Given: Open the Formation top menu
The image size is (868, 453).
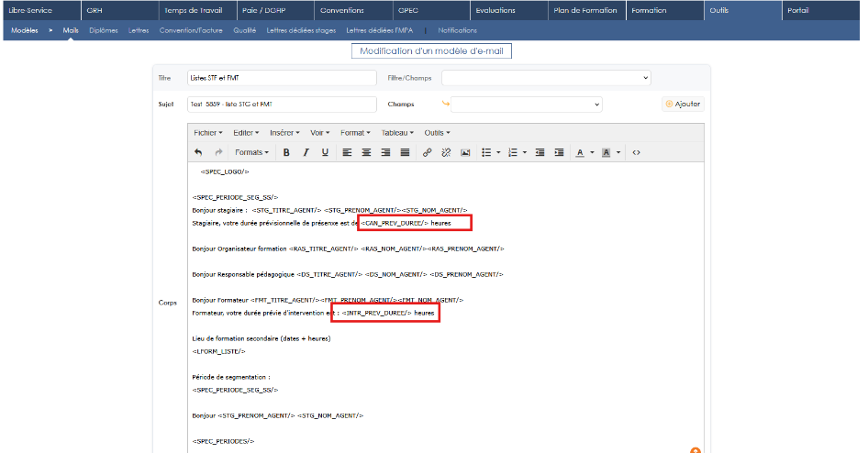Looking at the screenshot, I should pyautogui.click(x=665, y=10).
